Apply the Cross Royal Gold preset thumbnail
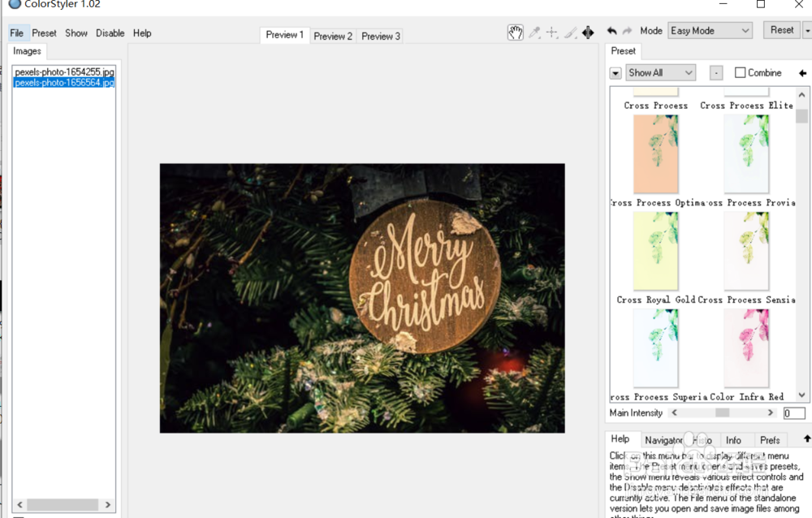The image size is (812, 518). [655, 251]
